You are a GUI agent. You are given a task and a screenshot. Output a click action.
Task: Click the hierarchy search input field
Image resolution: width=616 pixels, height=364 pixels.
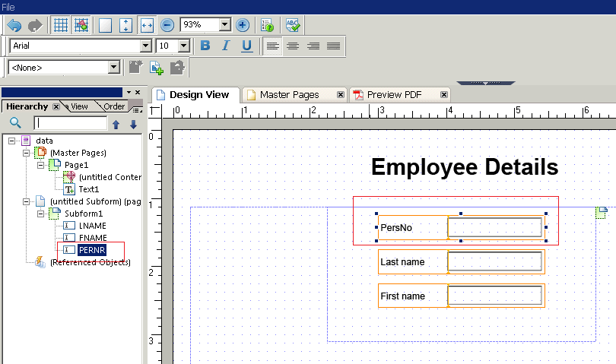[71, 123]
